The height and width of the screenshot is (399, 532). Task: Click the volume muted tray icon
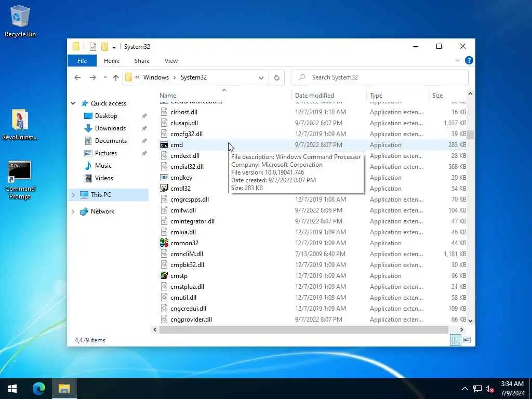489,389
